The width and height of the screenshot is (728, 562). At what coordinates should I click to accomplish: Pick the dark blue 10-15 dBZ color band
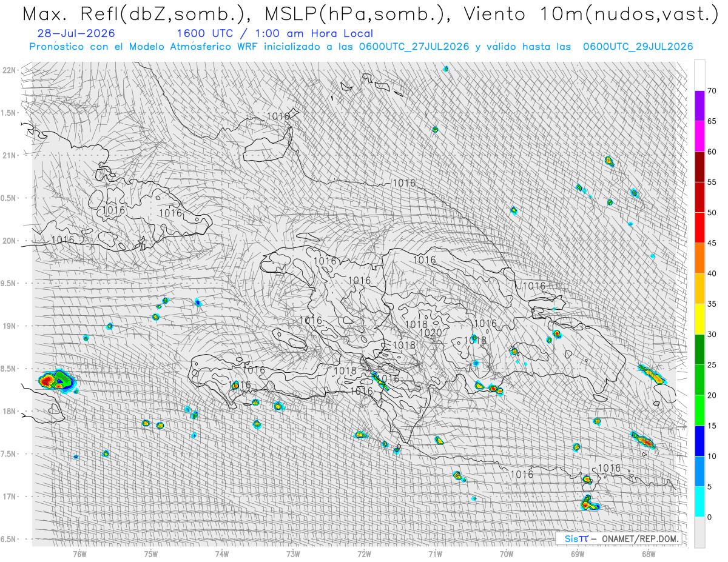tap(699, 441)
